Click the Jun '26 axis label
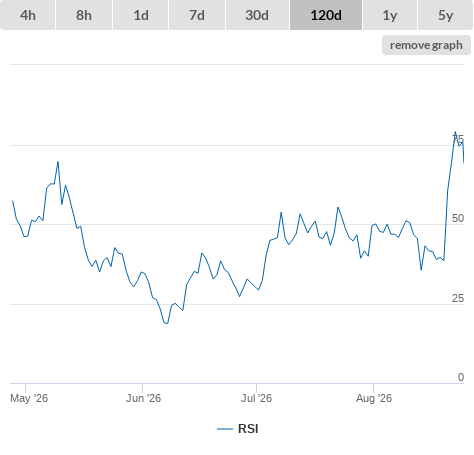The height and width of the screenshot is (455, 474). 143,398
